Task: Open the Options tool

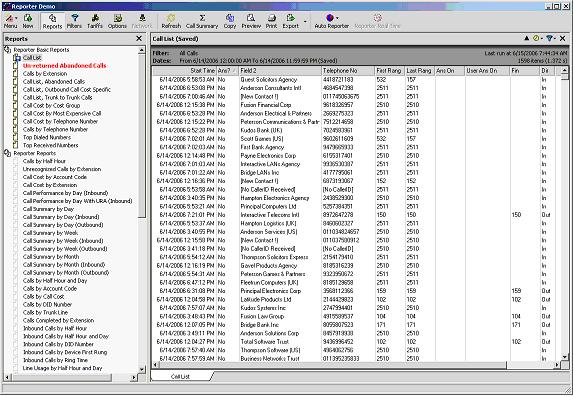Action: pos(117,21)
